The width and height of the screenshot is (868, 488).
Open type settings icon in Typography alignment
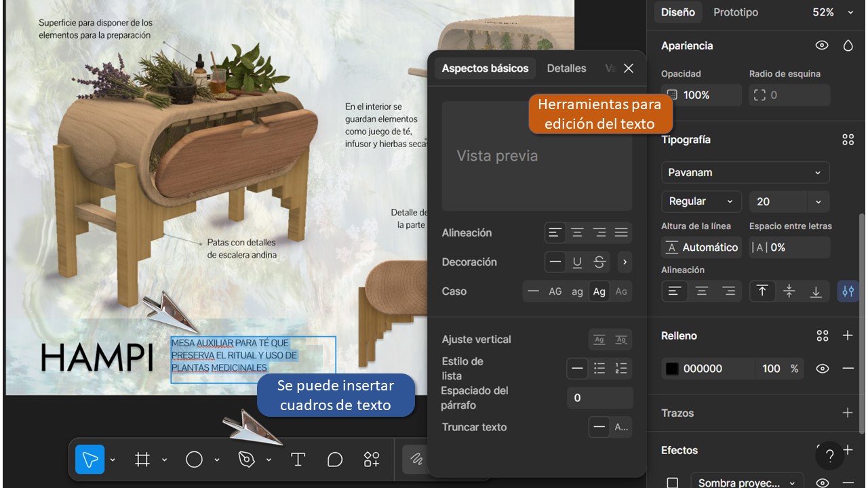[x=848, y=291]
